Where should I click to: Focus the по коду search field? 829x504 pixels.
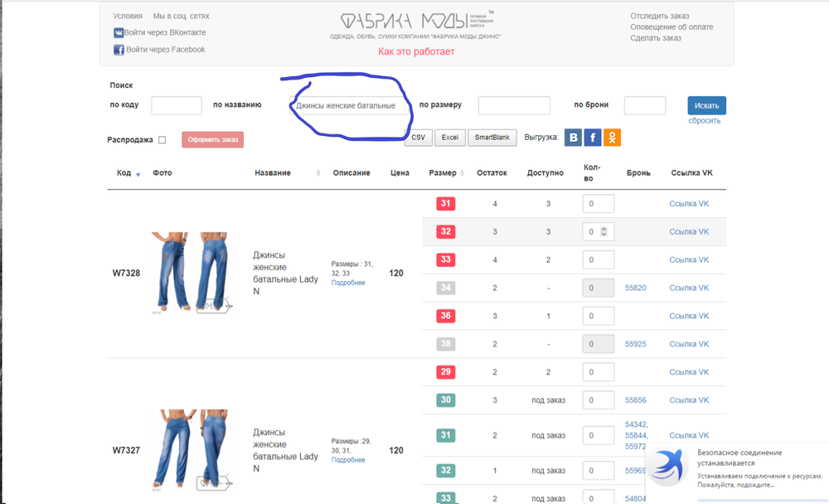tap(177, 106)
